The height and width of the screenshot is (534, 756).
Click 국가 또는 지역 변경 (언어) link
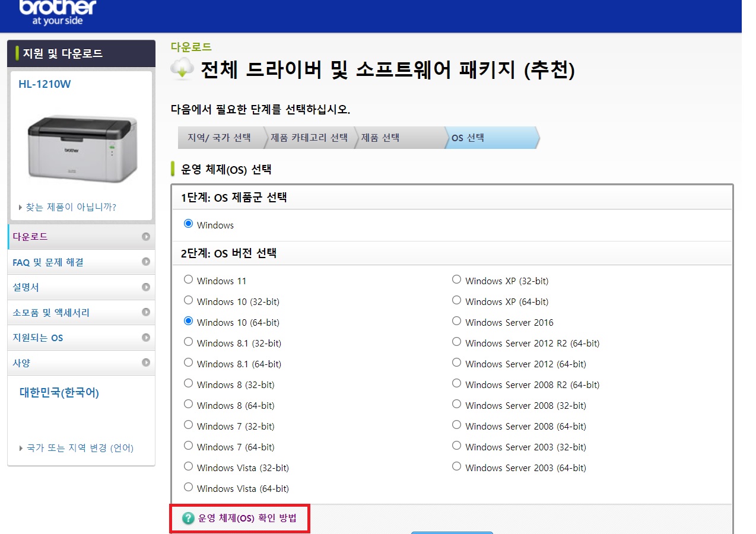(80, 448)
